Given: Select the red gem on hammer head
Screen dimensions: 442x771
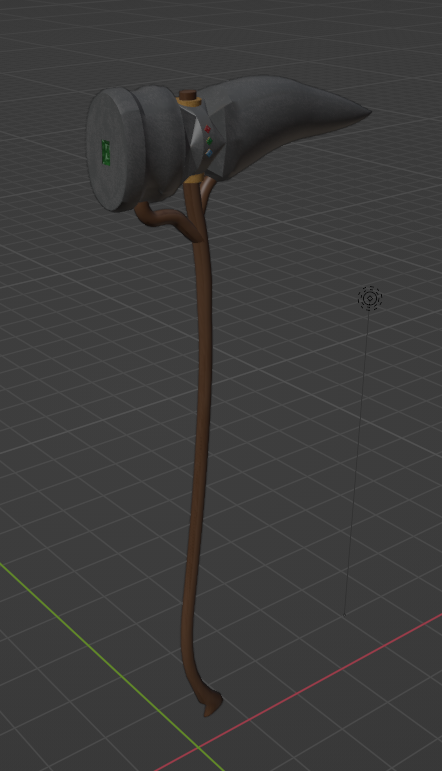Looking at the screenshot, I should point(207,129).
